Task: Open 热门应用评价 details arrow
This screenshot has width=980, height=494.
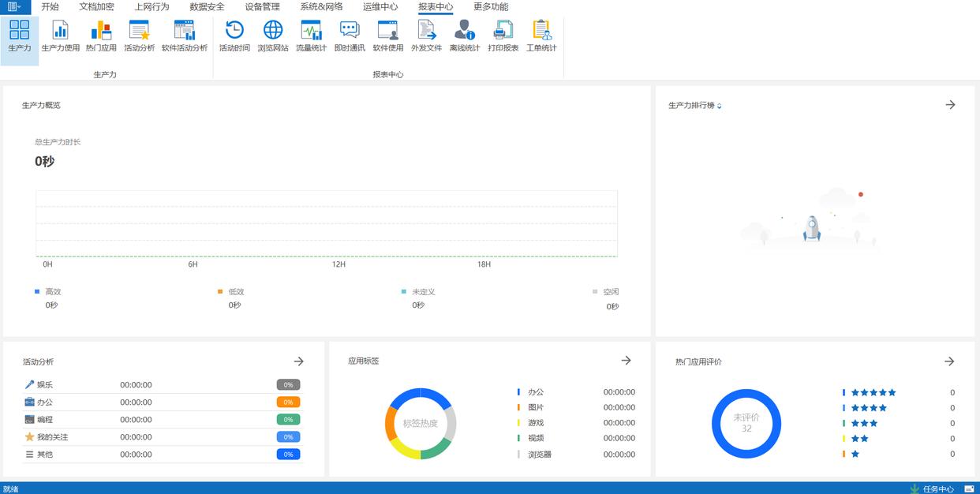Action: pos(949,361)
